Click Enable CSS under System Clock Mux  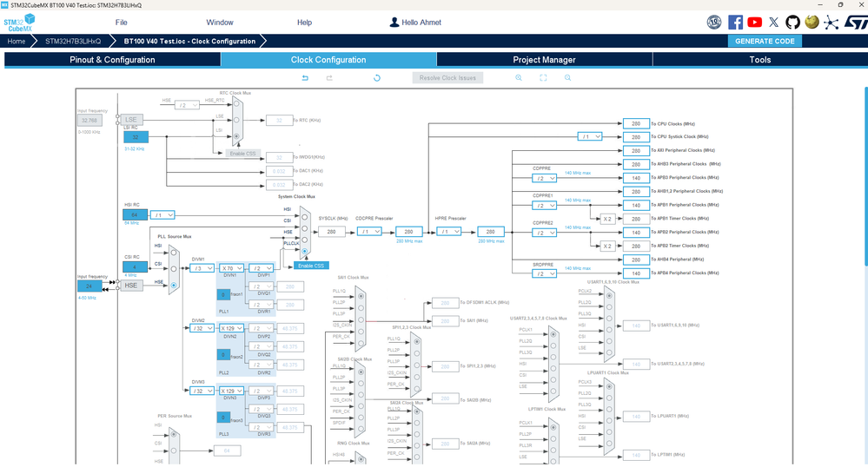[311, 266]
